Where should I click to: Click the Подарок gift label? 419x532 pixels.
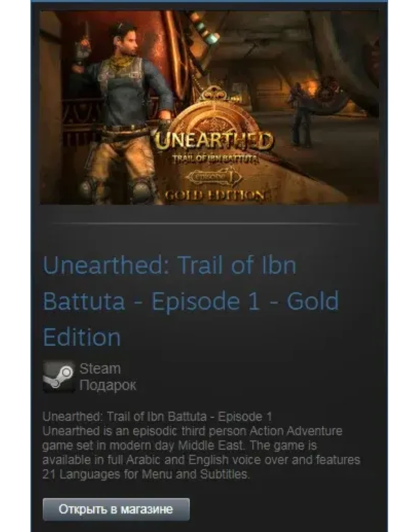108,385
